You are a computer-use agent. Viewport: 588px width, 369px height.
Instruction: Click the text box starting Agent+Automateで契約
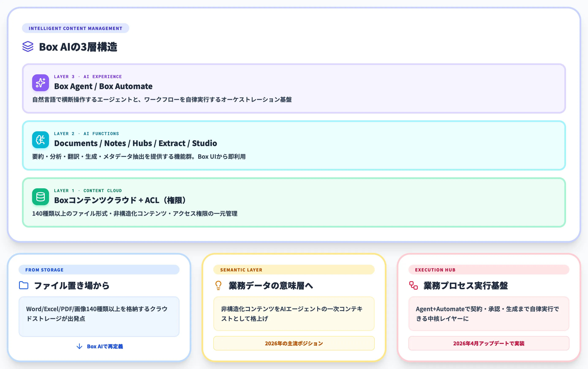[489, 314]
